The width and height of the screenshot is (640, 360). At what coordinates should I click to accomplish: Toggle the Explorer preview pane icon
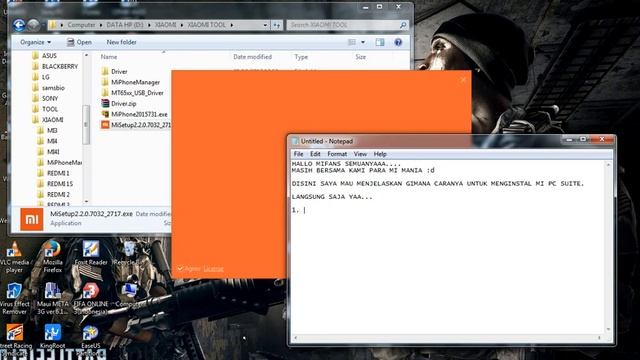pyautogui.click(x=380, y=42)
